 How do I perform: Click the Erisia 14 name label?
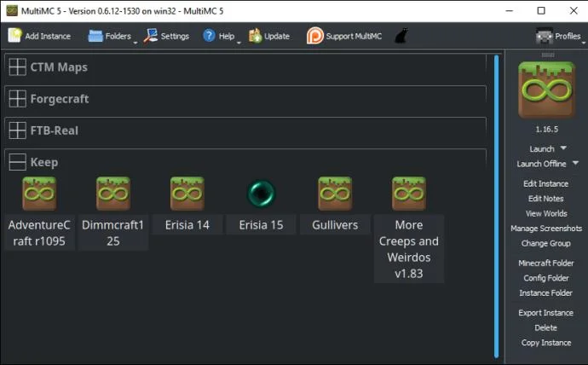click(x=187, y=224)
